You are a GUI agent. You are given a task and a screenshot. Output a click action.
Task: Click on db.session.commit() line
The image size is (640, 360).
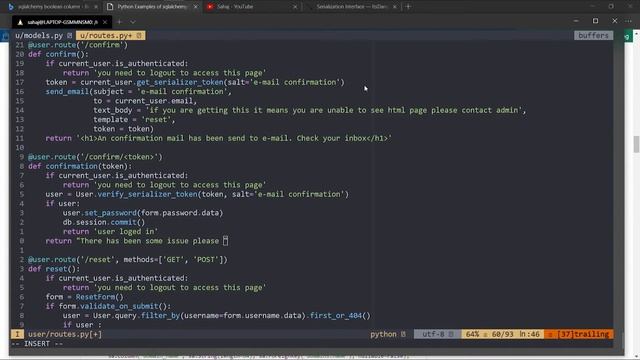104,222
